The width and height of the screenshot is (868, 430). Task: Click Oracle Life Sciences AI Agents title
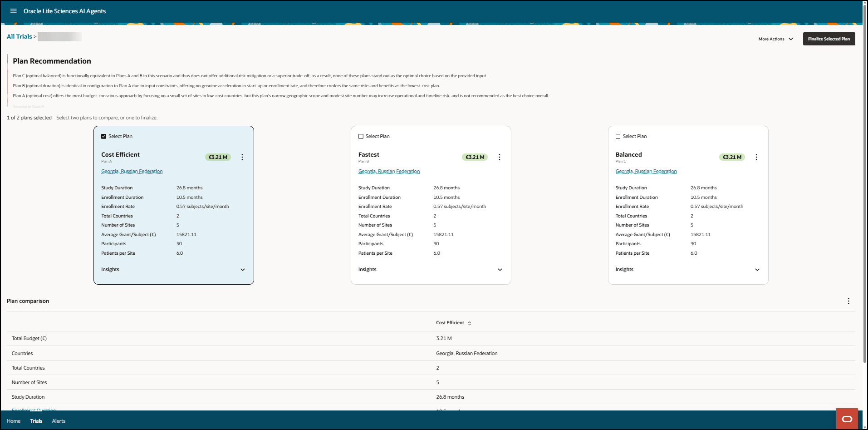point(64,11)
